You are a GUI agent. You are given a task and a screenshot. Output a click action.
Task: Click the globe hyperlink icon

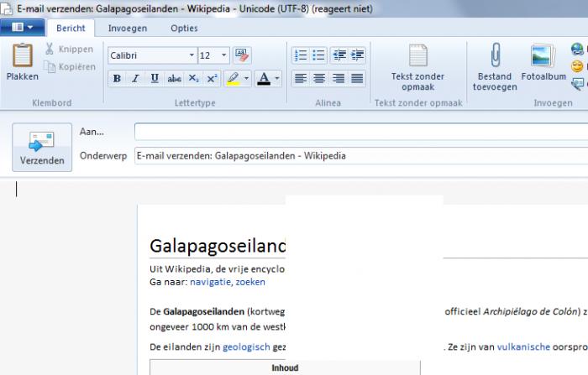coord(578,49)
